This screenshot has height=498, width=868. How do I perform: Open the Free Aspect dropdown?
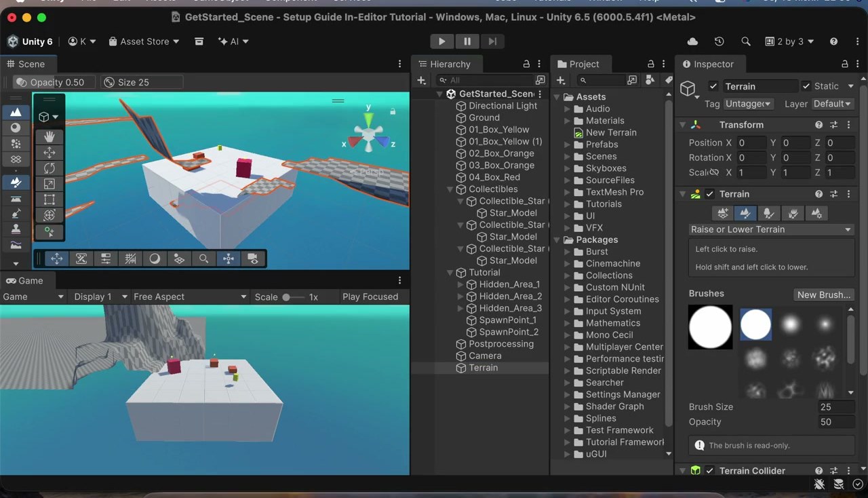190,296
